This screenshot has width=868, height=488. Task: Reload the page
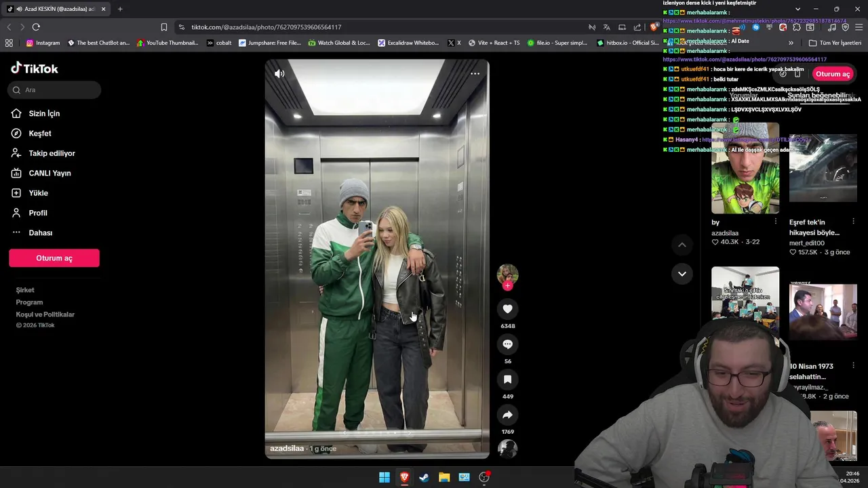coord(36,27)
